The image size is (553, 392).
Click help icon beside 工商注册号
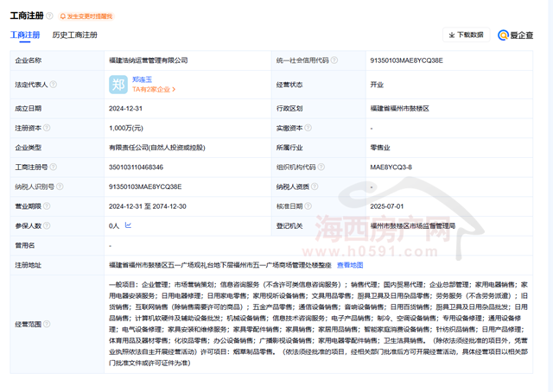coord(54,166)
